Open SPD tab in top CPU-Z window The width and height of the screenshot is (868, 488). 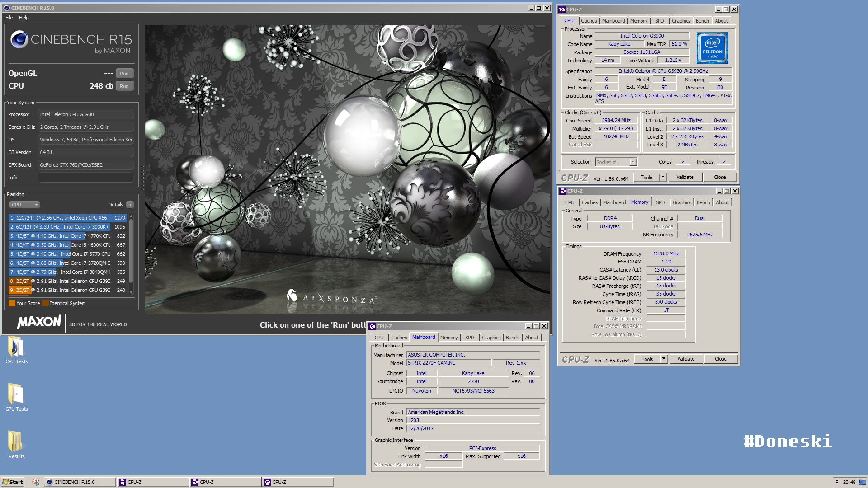pos(659,21)
